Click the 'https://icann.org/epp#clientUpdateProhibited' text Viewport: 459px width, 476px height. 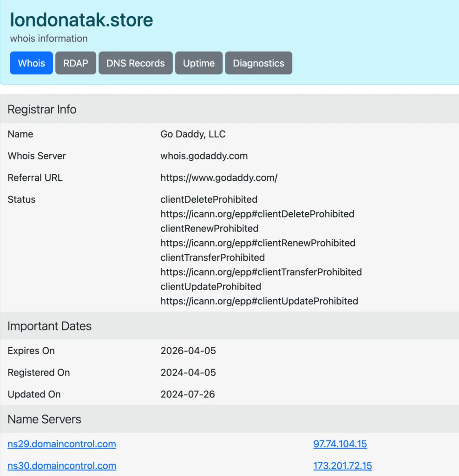tap(259, 301)
